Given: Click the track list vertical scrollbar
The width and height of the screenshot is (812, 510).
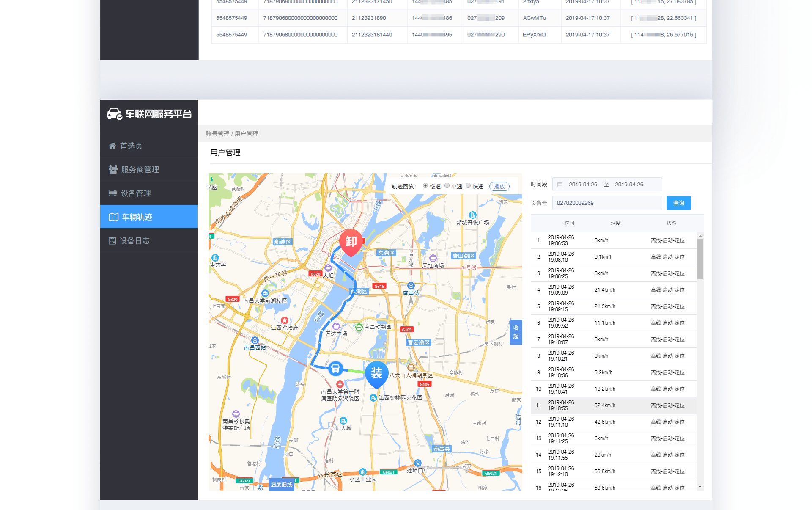Looking at the screenshot, I should pos(700,259).
